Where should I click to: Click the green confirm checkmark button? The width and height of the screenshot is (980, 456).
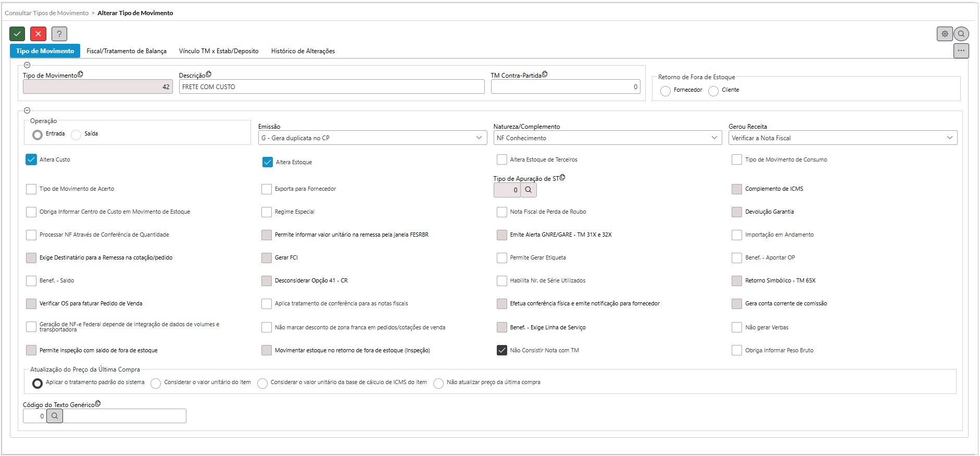[17, 34]
